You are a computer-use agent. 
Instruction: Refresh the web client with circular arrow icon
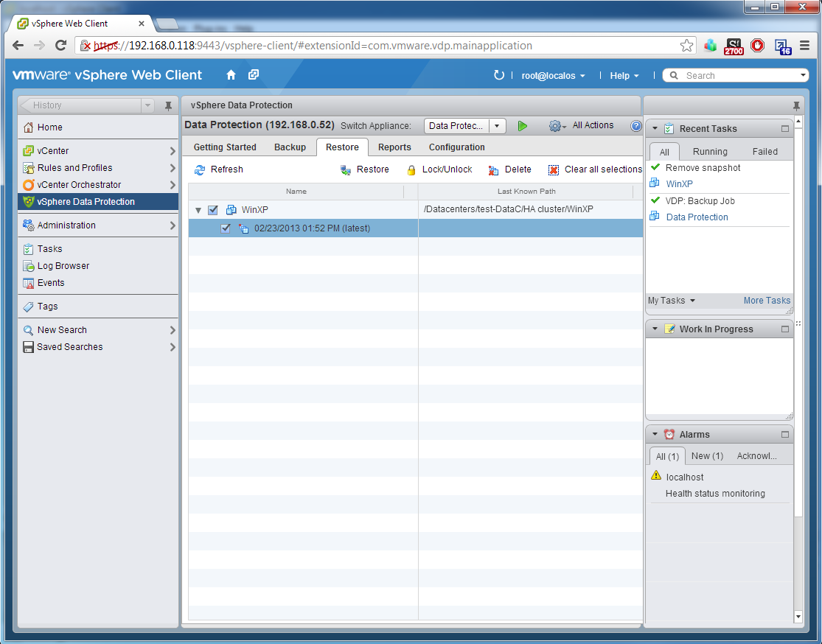coord(498,75)
